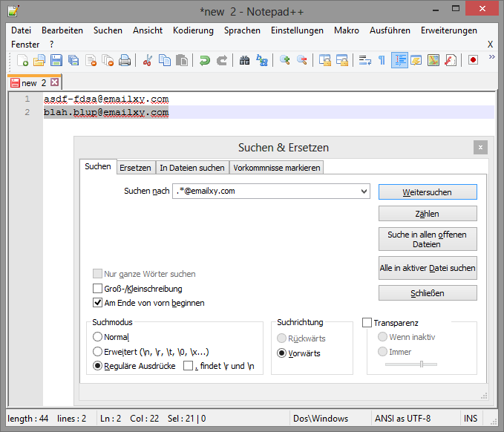Click the Redo arrow icon

click(x=222, y=60)
